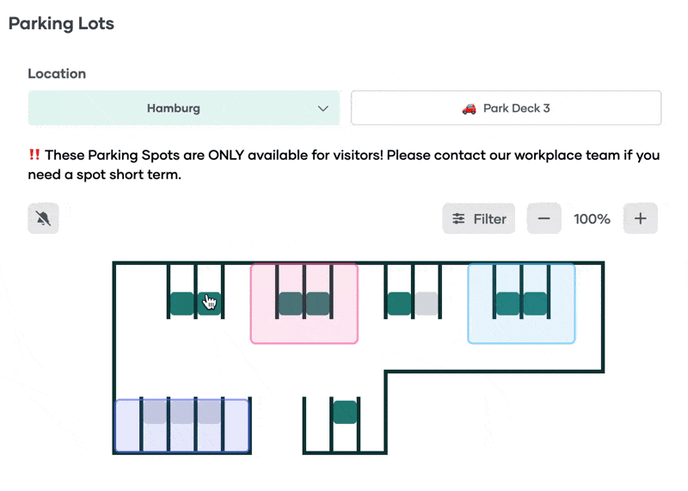688x491 pixels.
Task: Select leftmost grey spot in purple zone
Action: pyautogui.click(x=154, y=412)
